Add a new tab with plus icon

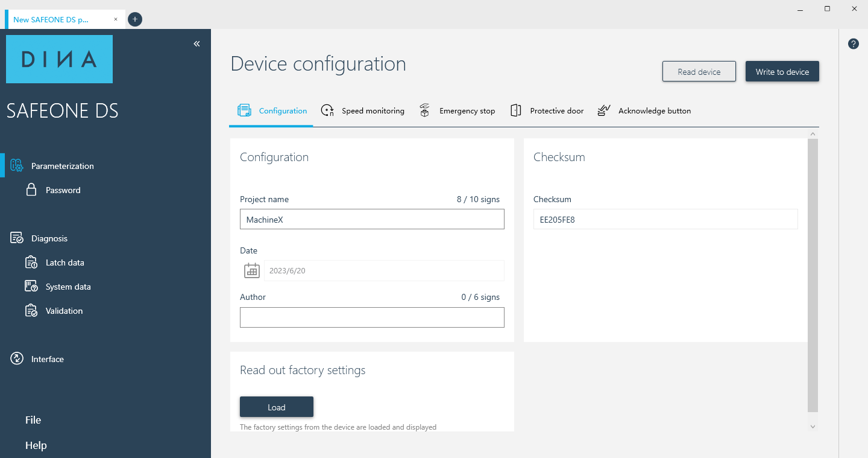point(135,19)
